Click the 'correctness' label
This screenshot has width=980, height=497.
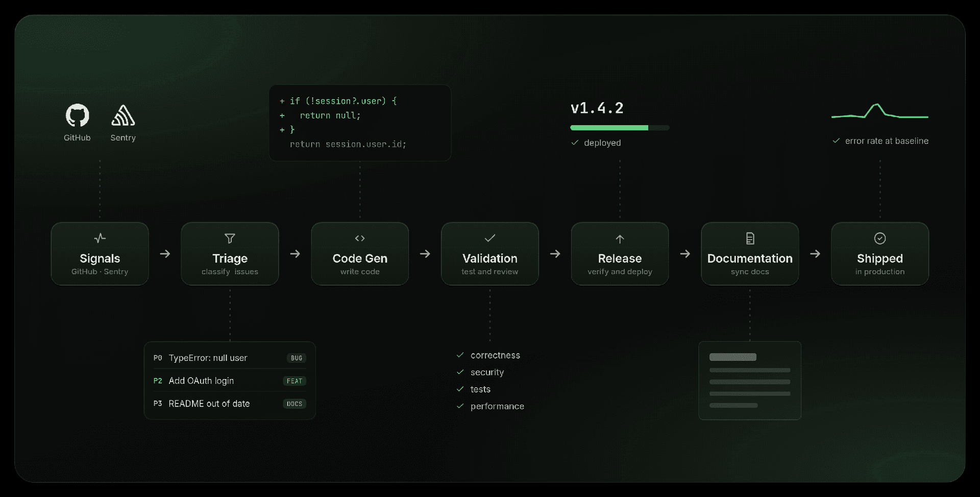point(495,355)
